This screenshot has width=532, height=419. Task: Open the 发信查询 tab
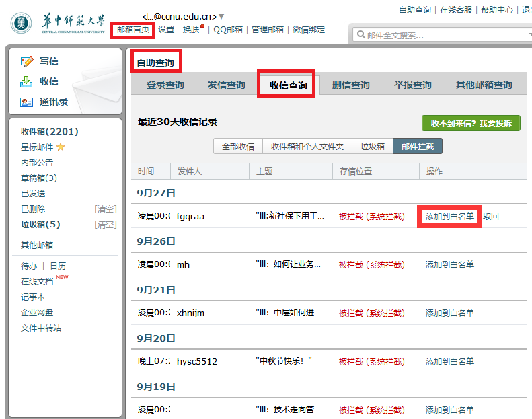tap(226, 85)
